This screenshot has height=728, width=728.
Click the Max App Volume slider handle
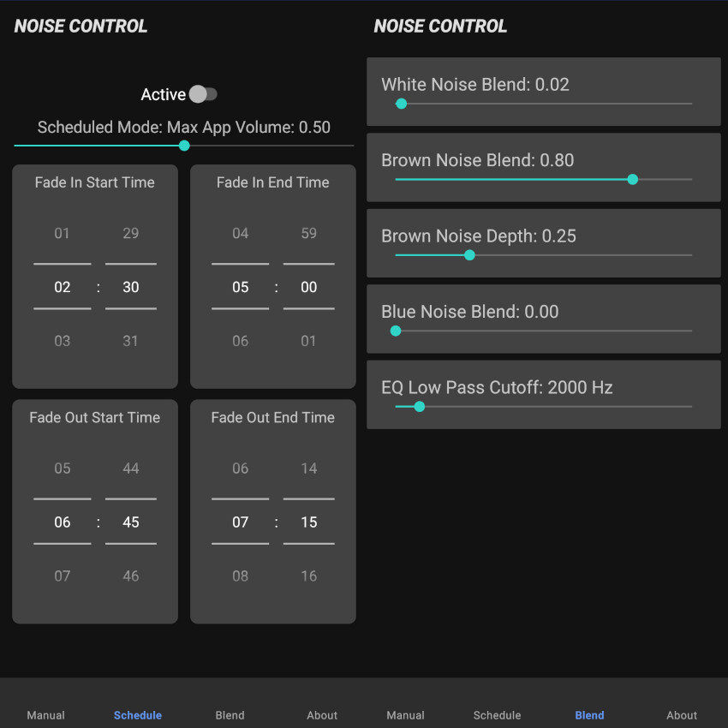184,146
